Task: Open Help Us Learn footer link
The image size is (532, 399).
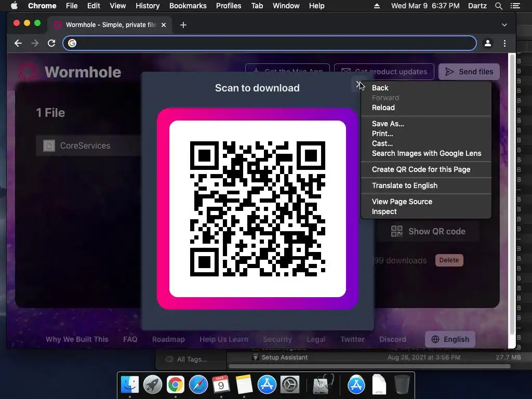Action: point(224,339)
